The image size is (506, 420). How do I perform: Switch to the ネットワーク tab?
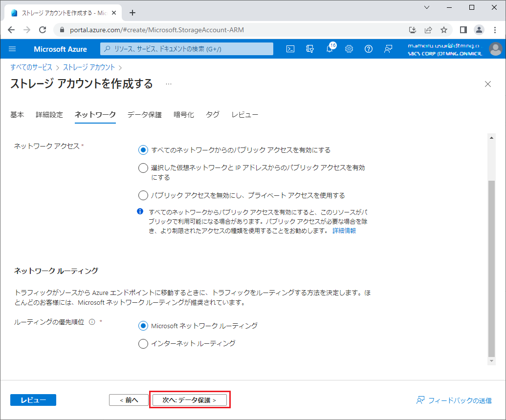(x=95, y=115)
